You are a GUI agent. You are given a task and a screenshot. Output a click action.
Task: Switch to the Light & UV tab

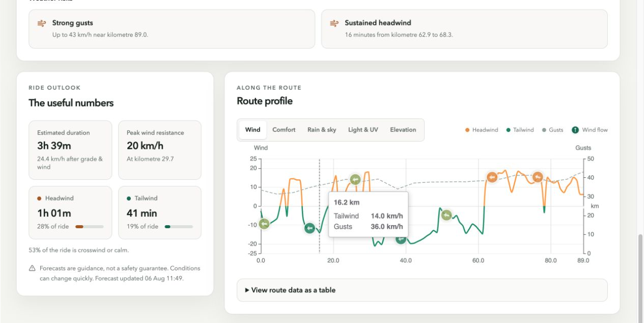363,130
